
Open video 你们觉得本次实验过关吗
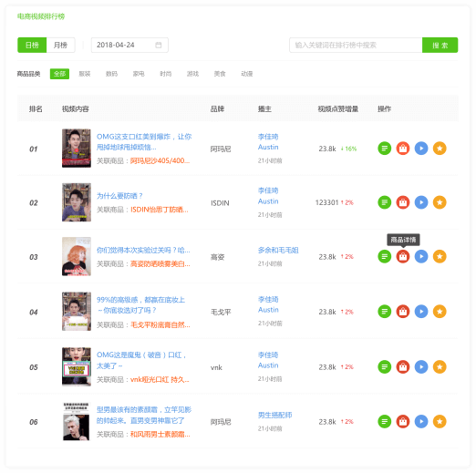point(143,250)
